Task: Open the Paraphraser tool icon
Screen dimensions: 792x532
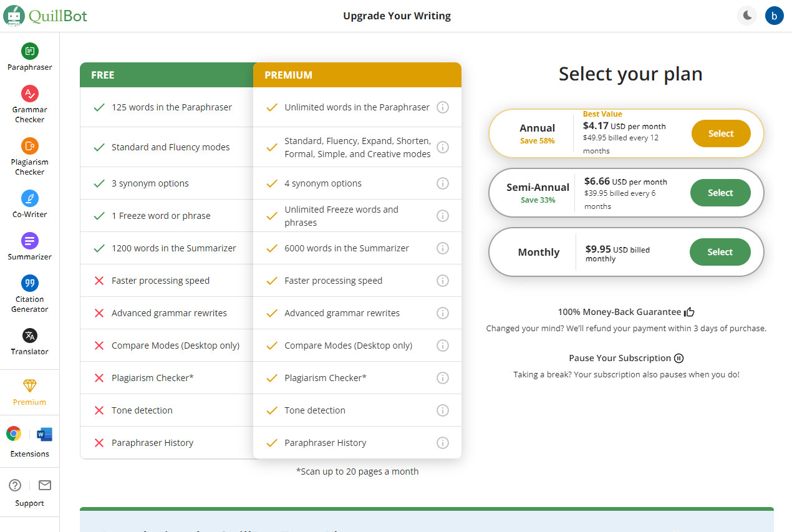Action: click(x=29, y=51)
